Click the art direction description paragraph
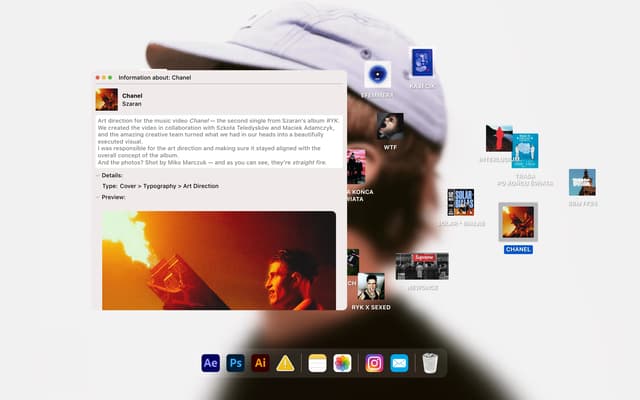The height and width of the screenshot is (400, 640). point(219,141)
